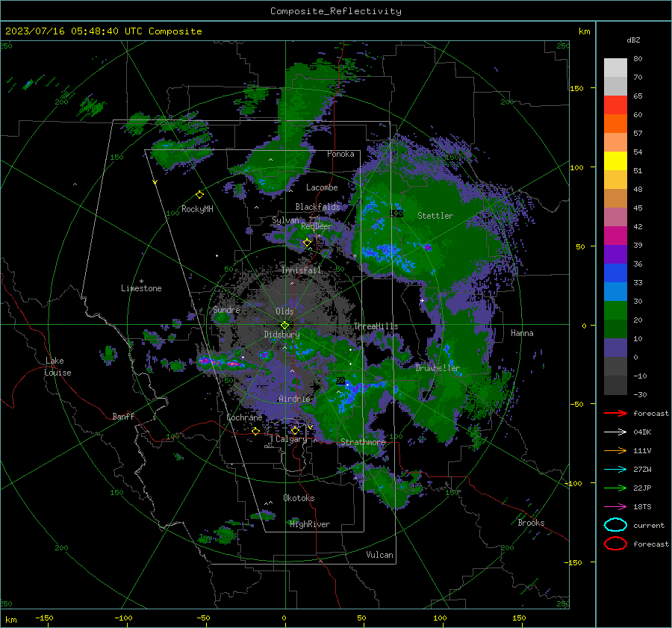Viewport: 672px width, 628px height.
Task: Click the RedDeer city label
Action: click(317, 226)
